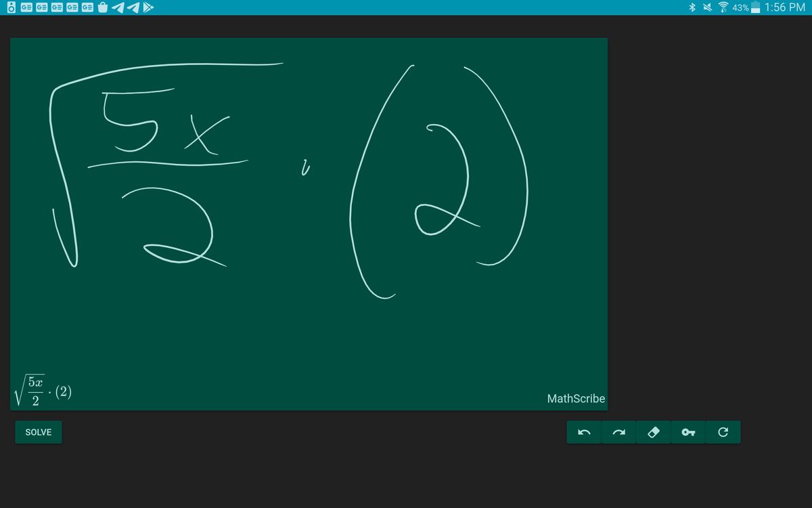Image resolution: width=812 pixels, height=508 pixels.
Task: Open a Google News notification icon
Action: tap(27, 8)
